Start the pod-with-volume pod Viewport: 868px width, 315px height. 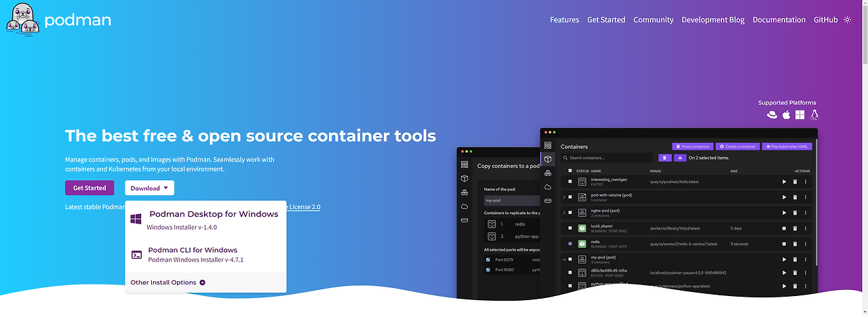coord(785,197)
